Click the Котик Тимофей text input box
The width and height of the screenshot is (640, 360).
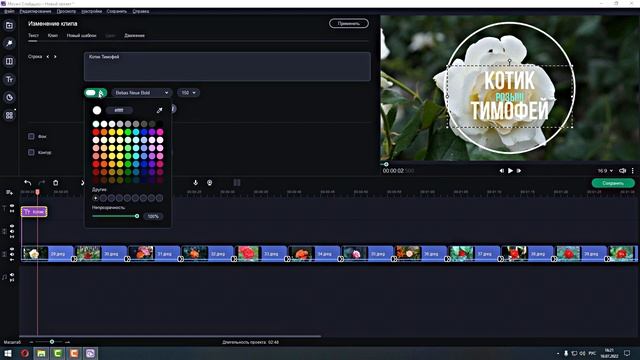click(227, 66)
